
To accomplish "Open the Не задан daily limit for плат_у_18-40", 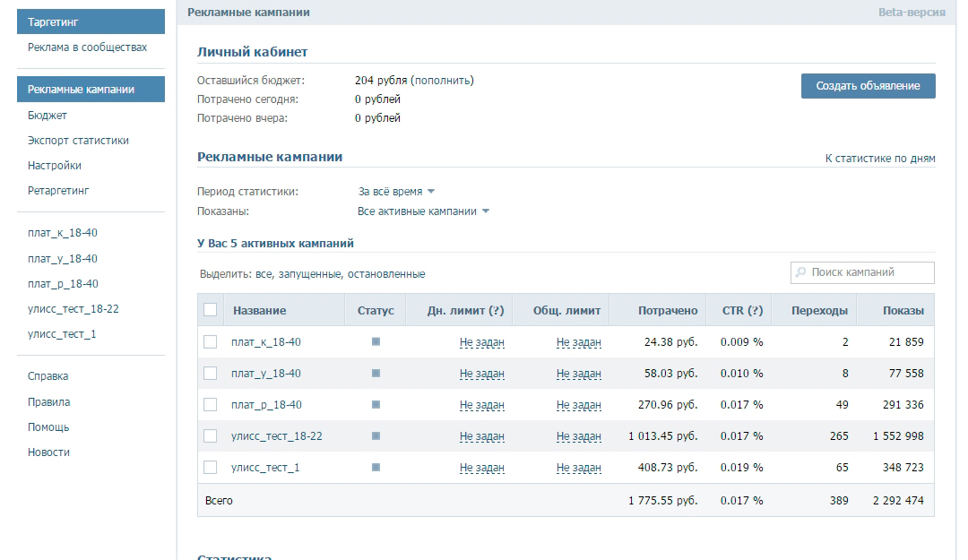I will pyautogui.click(x=482, y=374).
